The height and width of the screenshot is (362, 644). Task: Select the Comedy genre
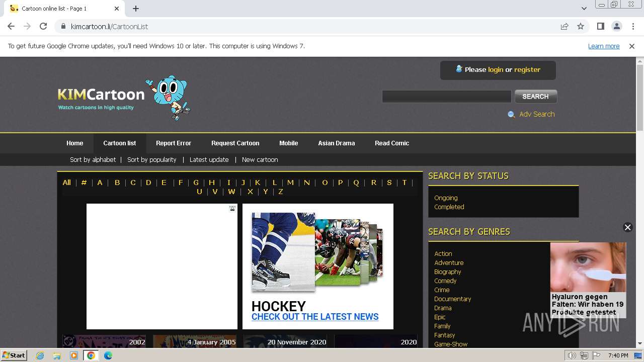[x=445, y=281]
